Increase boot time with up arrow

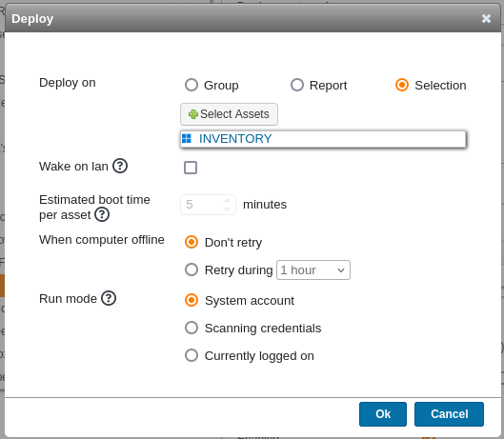(228, 200)
